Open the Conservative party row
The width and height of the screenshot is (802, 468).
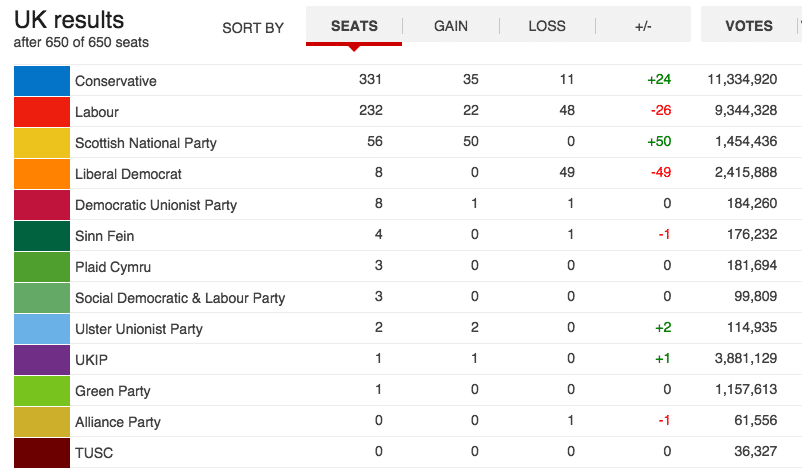click(x=408, y=80)
